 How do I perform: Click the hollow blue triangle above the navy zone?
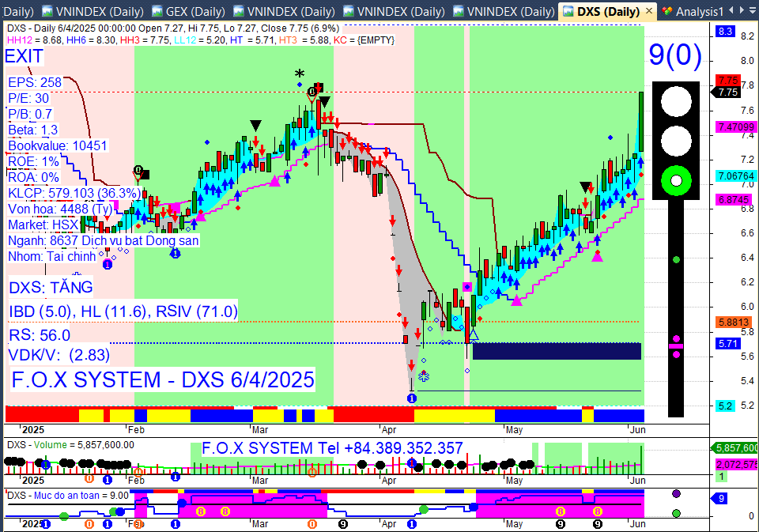[474, 335]
